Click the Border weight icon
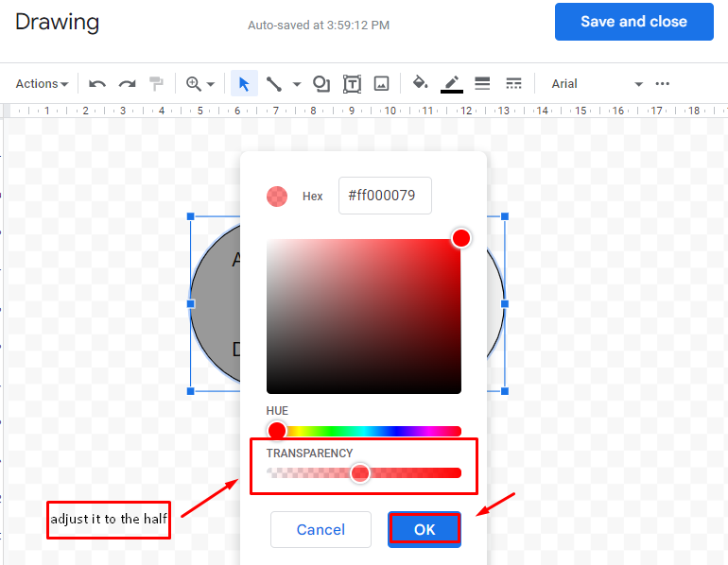Screen dimensions: 728x565 click(x=482, y=83)
